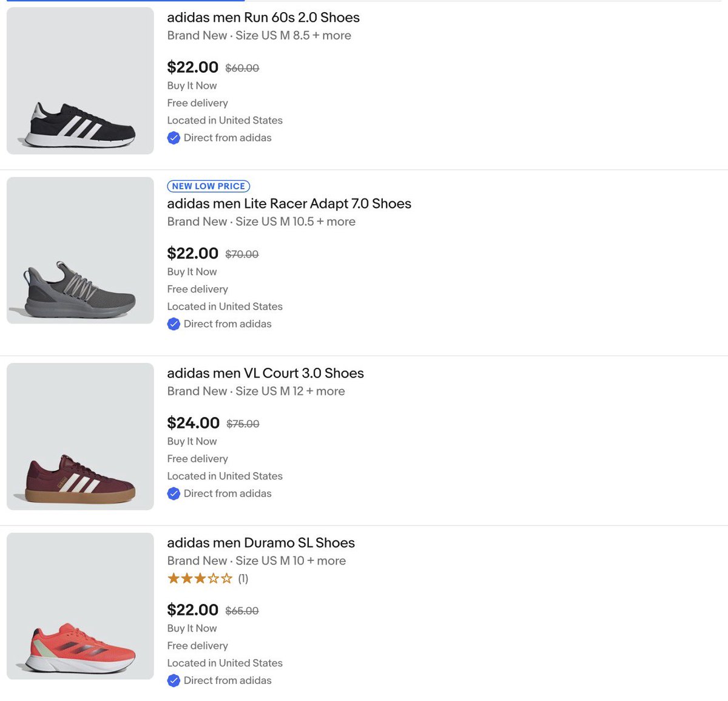
Task: Click verified checkmark badge on VL Court listing
Action: [174, 493]
